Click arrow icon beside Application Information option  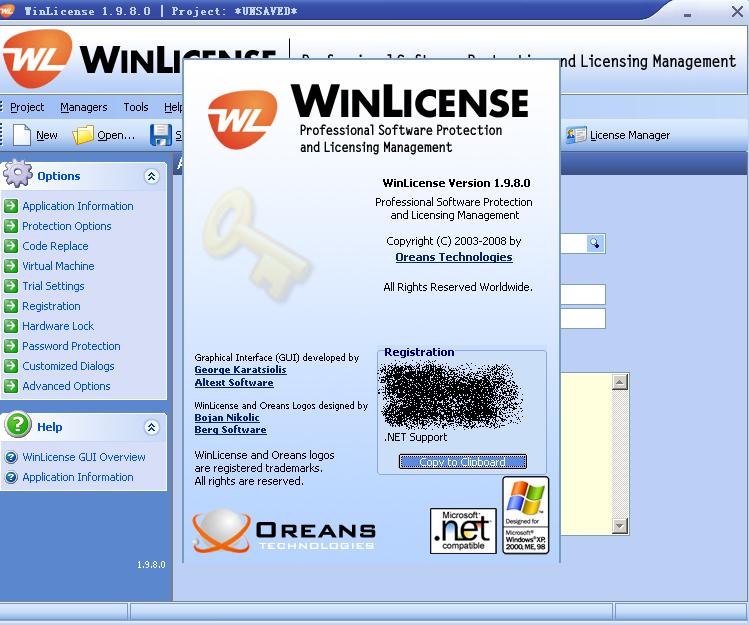coord(11,206)
